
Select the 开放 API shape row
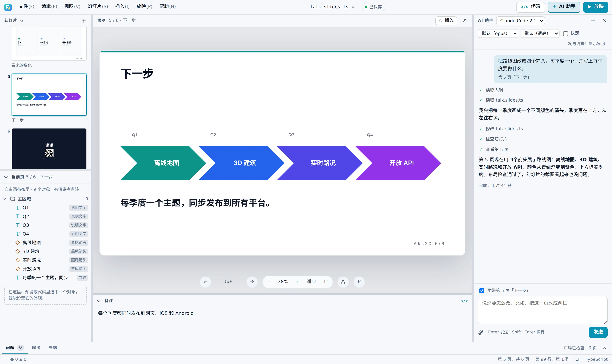coord(46,269)
